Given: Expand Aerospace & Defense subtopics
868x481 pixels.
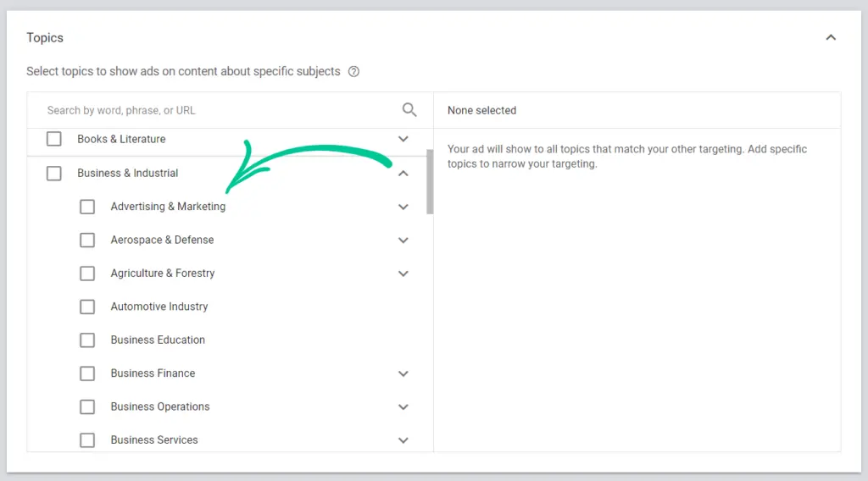Looking at the screenshot, I should coord(403,240).
